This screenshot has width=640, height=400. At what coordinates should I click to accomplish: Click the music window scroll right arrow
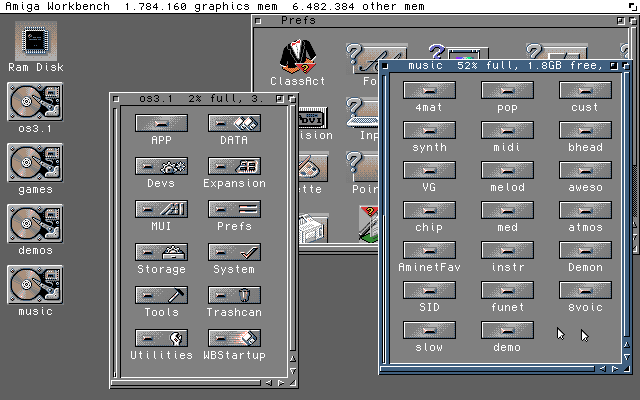[615, 369]
